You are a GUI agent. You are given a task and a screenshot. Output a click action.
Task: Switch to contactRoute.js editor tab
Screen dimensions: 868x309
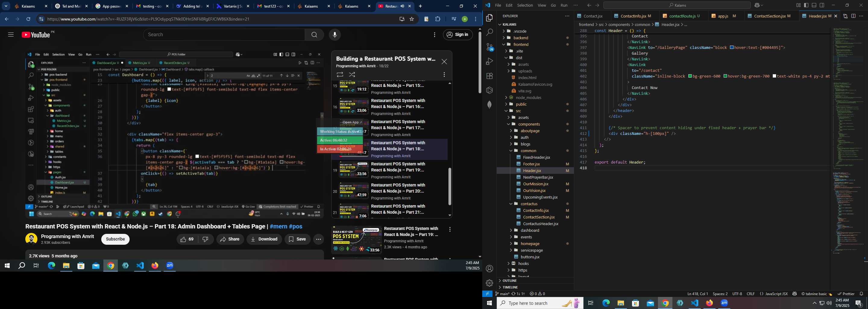click(683, 16)
